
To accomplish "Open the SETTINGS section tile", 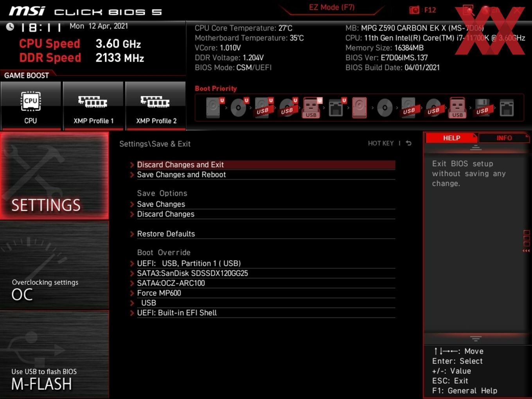I will (x=54, y=176).
